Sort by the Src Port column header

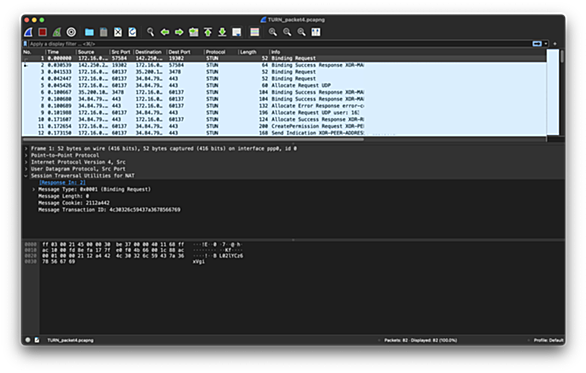coord(121,52)
